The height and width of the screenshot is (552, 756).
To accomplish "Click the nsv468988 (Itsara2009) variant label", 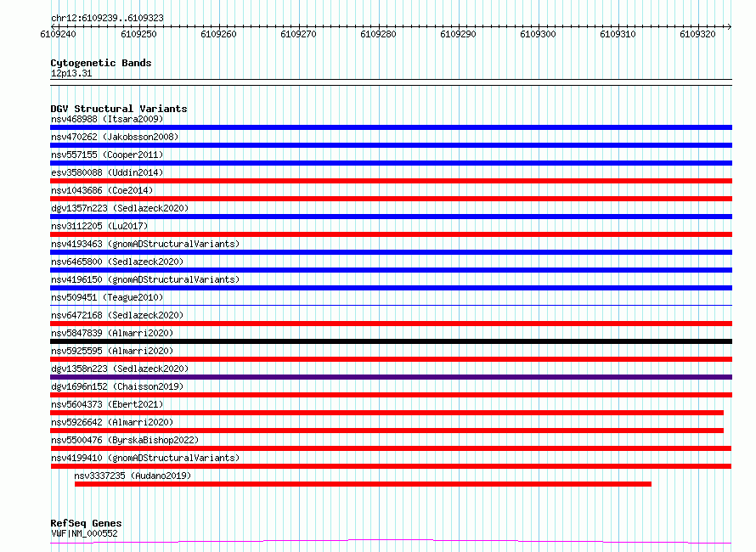I will pos(107,119).
